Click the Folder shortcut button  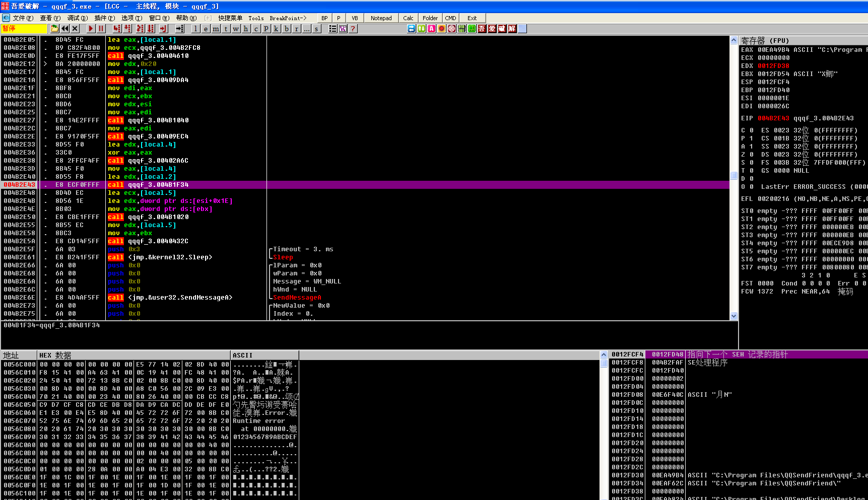pos(430,18)
